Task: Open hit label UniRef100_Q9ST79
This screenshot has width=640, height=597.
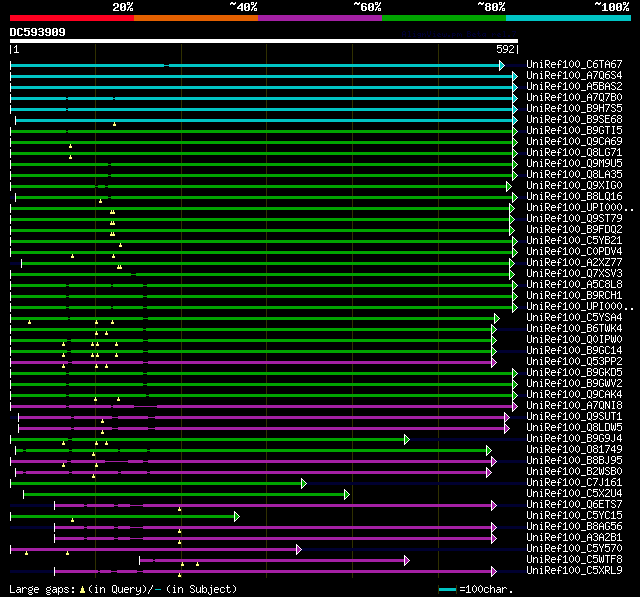Action: 574,219
